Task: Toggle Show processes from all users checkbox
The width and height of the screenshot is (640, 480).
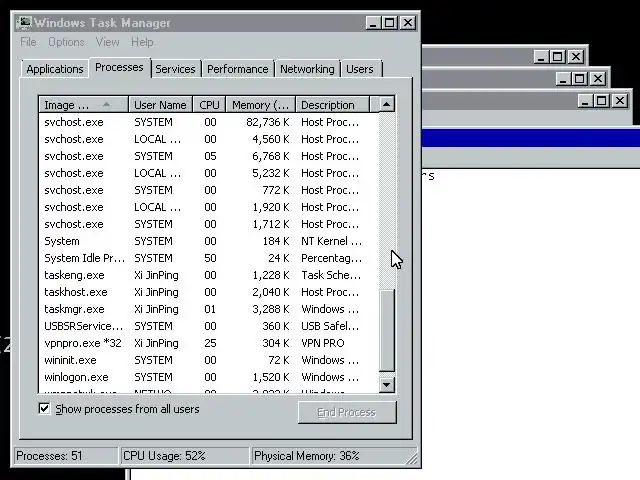Action: [x=44, y=409]
